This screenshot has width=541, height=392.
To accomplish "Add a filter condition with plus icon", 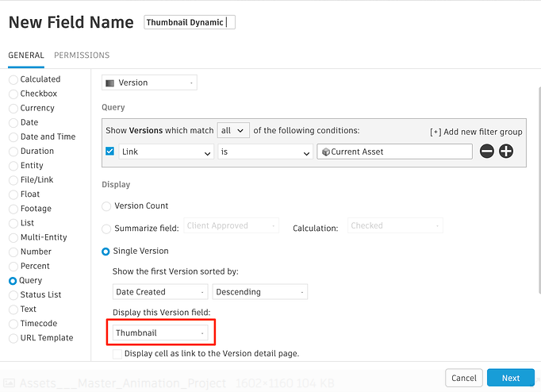I will pyautogui.click(x=506, y=151).
